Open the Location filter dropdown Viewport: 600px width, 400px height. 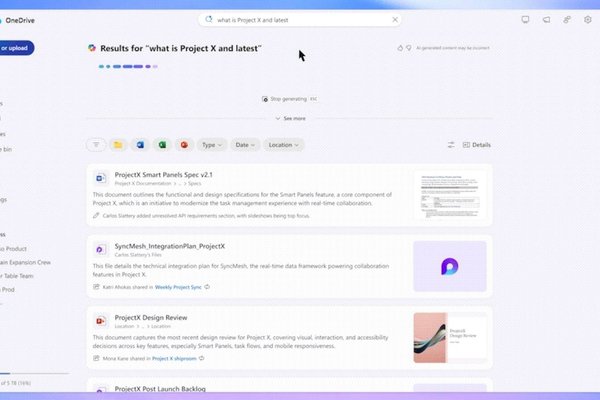(283, 145)
